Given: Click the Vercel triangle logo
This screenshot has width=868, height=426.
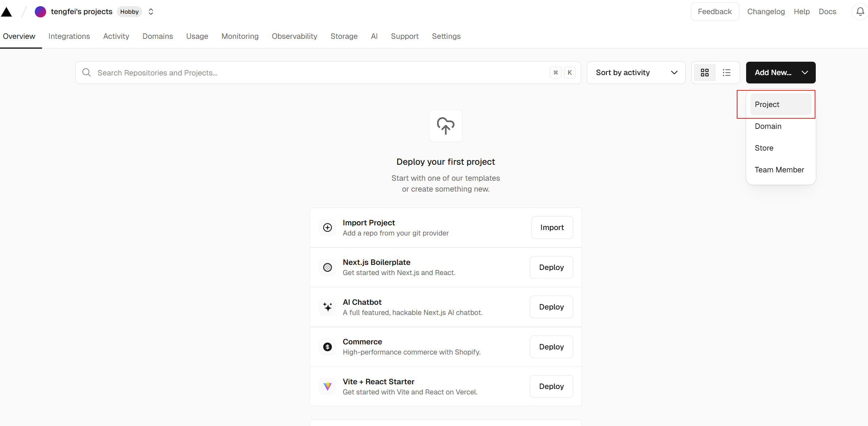Looking at the screenshot, I should pyautogui.click(x=7, y=12).
